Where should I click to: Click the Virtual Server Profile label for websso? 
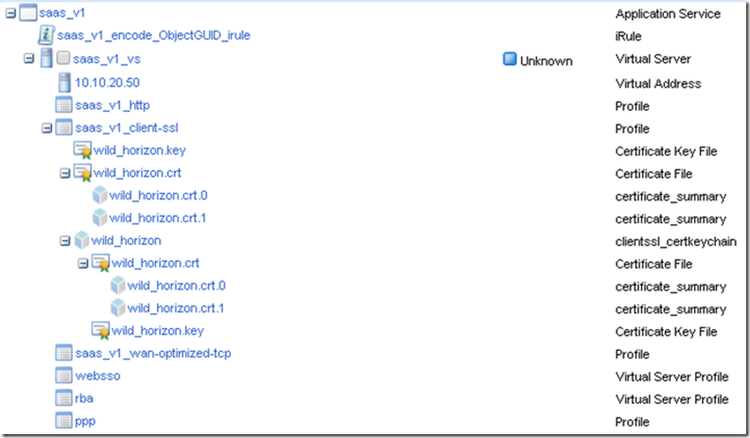coord(672,377)
